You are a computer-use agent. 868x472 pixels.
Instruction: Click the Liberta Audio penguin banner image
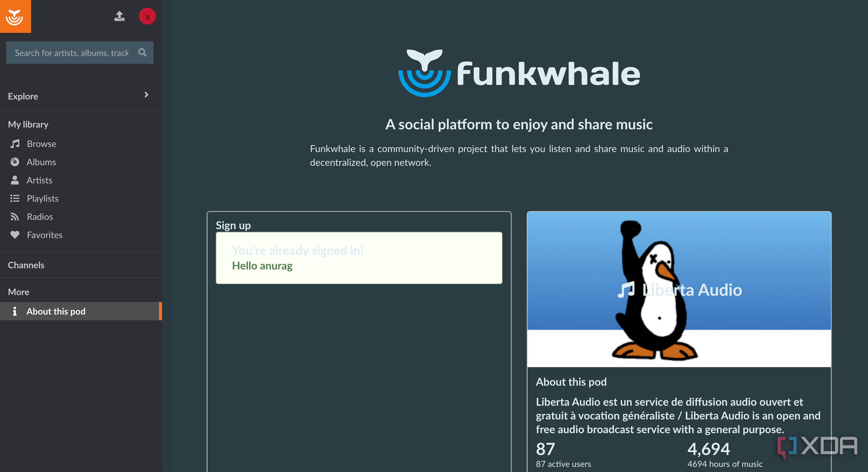click(679, 289)
